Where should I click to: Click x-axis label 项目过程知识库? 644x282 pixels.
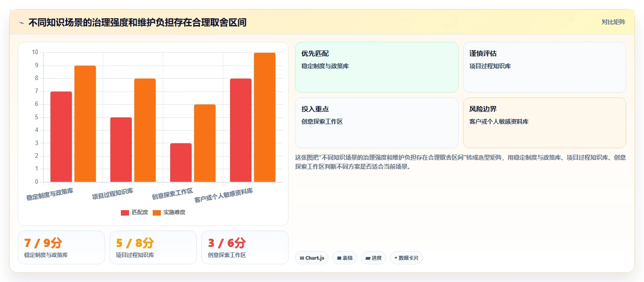113,193
